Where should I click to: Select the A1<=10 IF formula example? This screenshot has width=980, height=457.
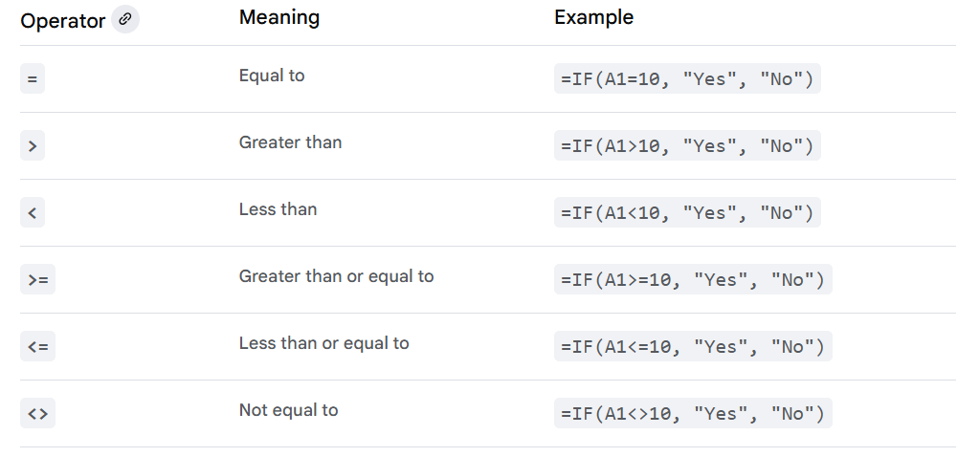(x=693, y=347)
